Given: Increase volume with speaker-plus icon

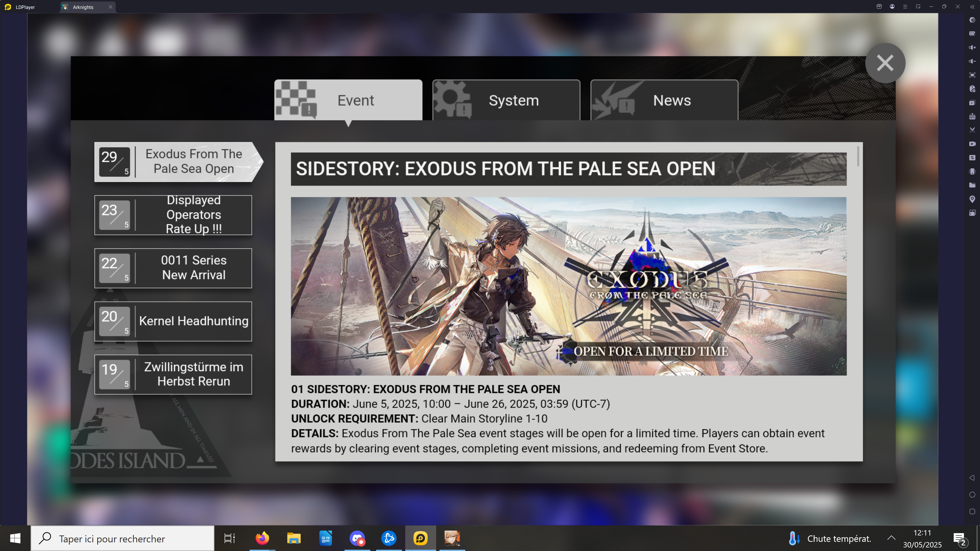Looking at the screenshot, I should [x=972, y=47].
